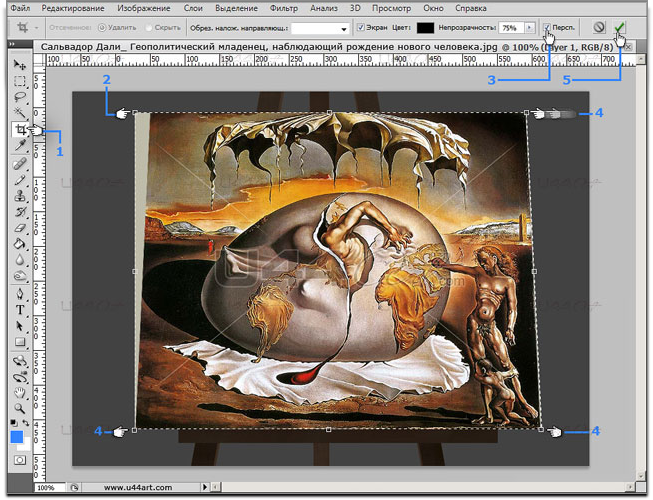Open the Изображение menu
The image size is (653, 500).
[x=144, y=8]
